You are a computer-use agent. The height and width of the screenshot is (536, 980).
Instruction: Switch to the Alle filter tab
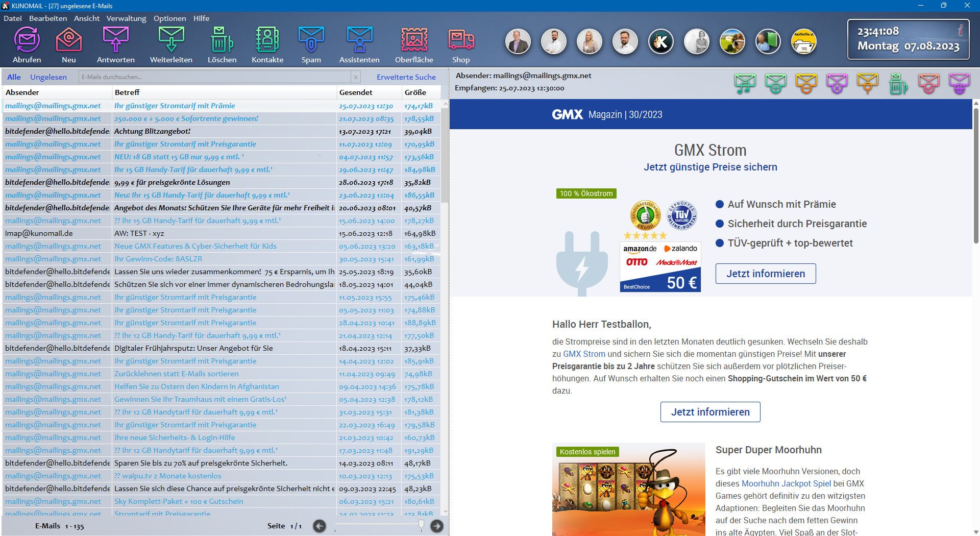pos(14,77)
